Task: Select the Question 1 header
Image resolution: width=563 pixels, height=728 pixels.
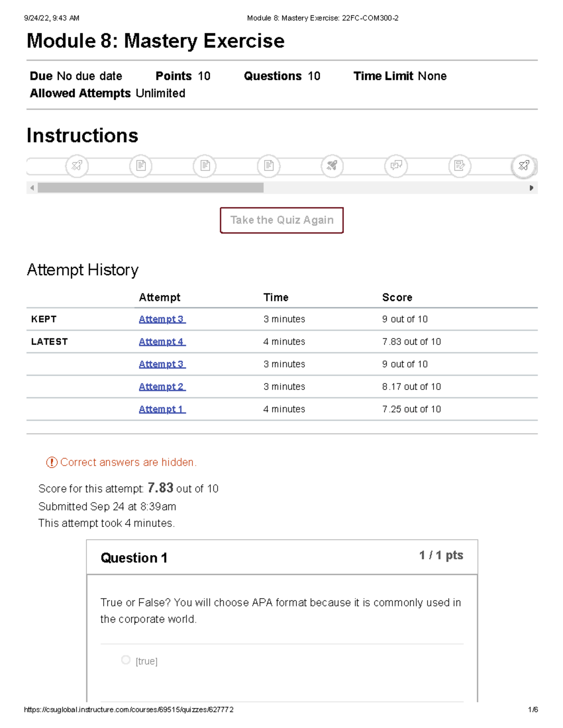Action: point(134,557)
